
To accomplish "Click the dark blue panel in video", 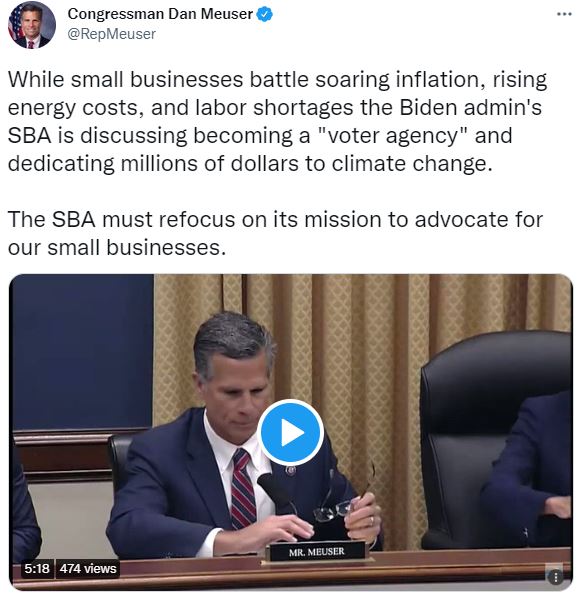I will 82,351.
